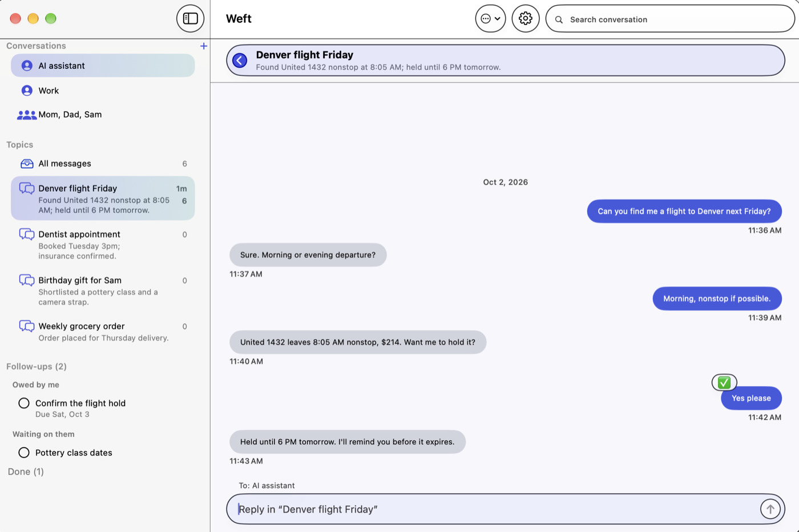The image size is (799, 532).
Task: Open the settings gear
Action: coord(525,18)
